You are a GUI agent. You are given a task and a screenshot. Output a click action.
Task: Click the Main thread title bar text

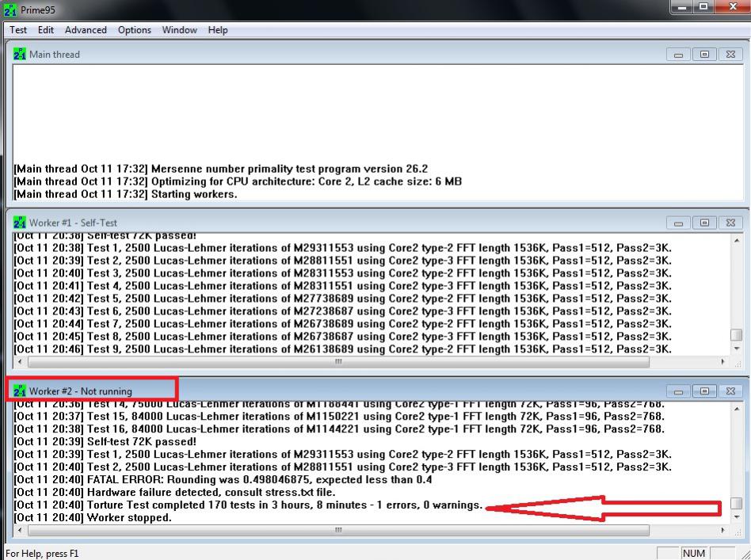[55, 55]
